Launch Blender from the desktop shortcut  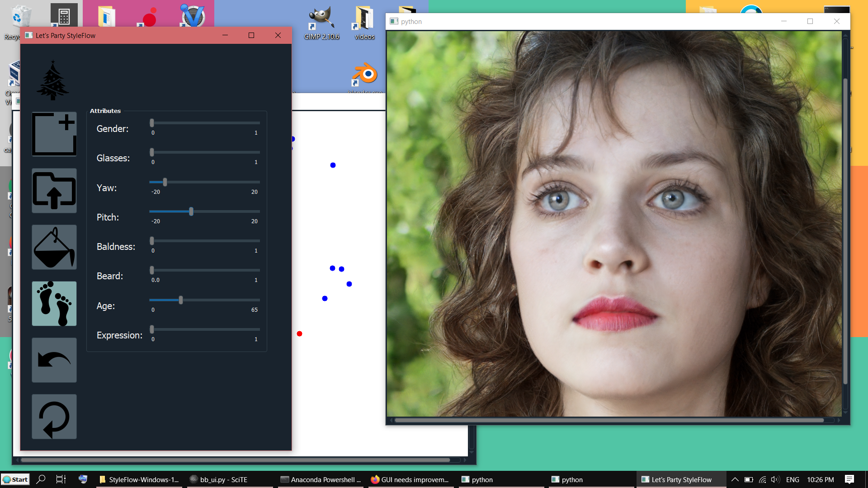(364, 75)
